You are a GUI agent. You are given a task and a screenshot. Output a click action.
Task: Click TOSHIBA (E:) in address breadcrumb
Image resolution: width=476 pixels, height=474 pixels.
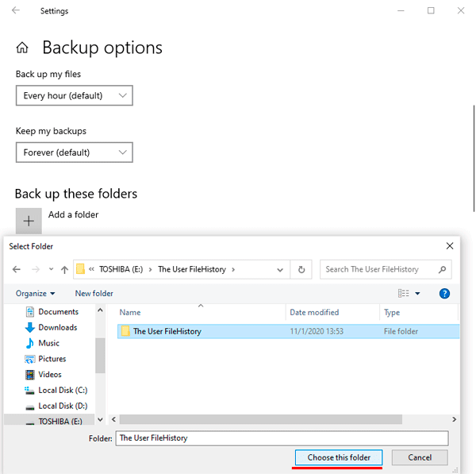[121, 269]
